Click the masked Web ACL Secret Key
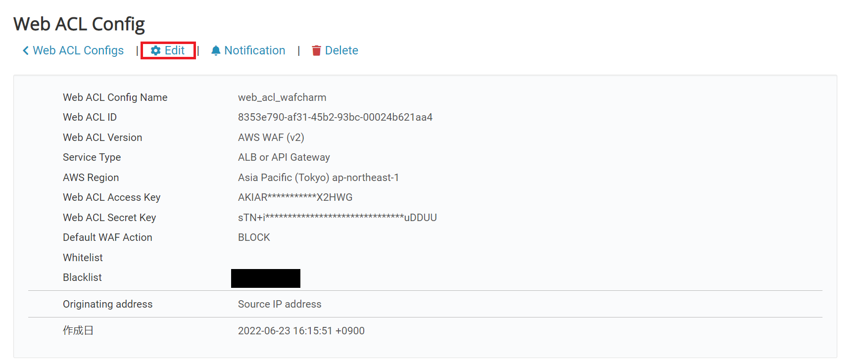The width and height of the screenshot is (868, 364). pos(337,217)
